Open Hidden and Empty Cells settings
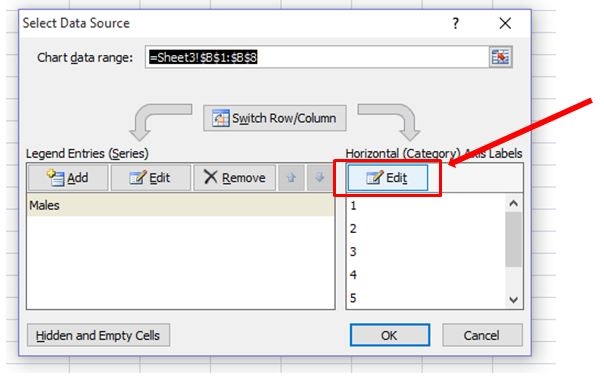 98,335
